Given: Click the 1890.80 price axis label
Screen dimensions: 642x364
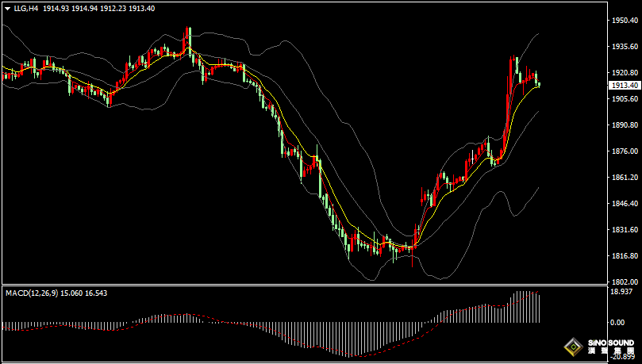Looking at the screenshot, I should pos(625,125).
